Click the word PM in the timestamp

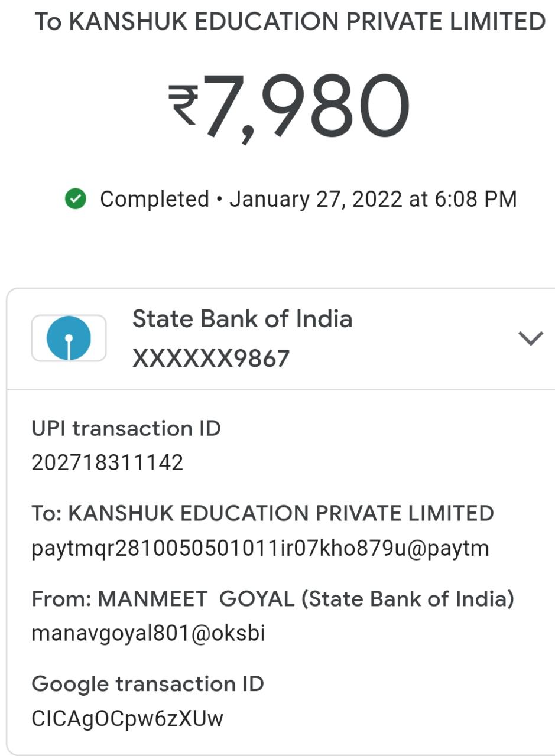(x=501, y=200)
